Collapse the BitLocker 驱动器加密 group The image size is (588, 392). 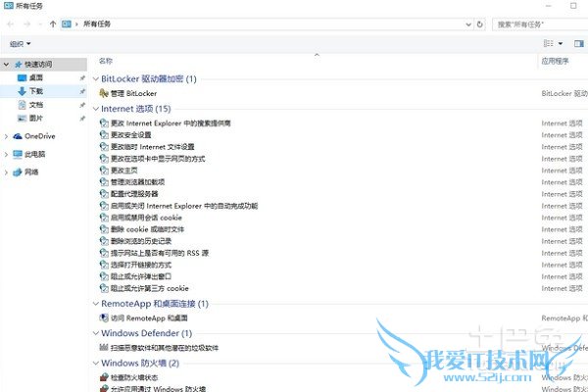pyautogui.click(x=96, y=78)
